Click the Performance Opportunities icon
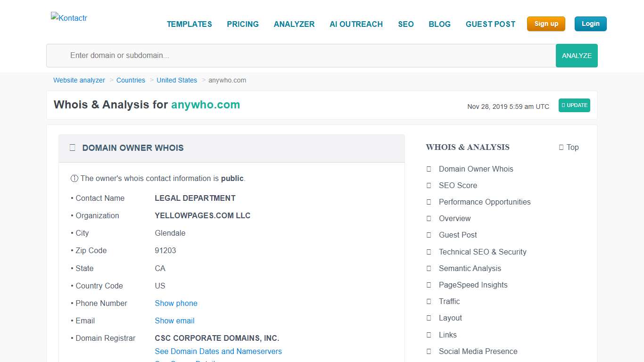This screenshot has width=644, height=362. 429,202
